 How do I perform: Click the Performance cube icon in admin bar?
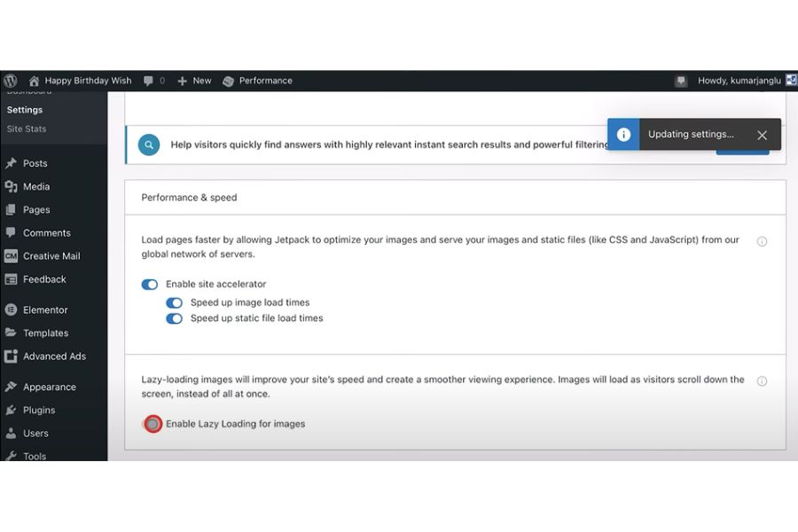229,81
